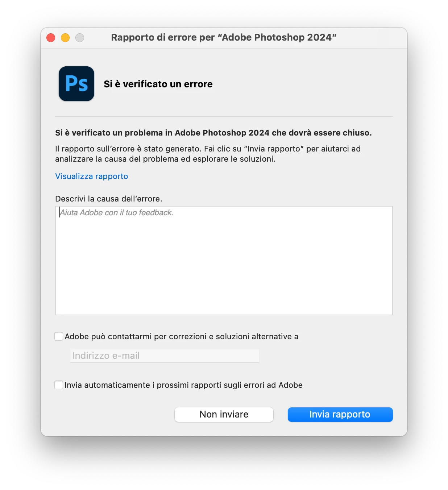448x490 pixels.
Task: Close the error report window via the red button
Action: click(x=51, y=38)
